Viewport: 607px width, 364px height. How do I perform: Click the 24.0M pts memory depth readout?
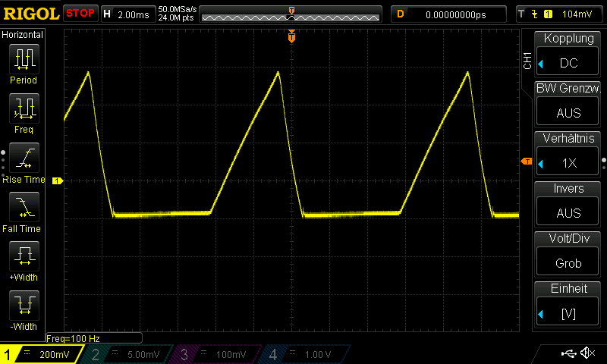pyautogui.click(x=176, y=17)
